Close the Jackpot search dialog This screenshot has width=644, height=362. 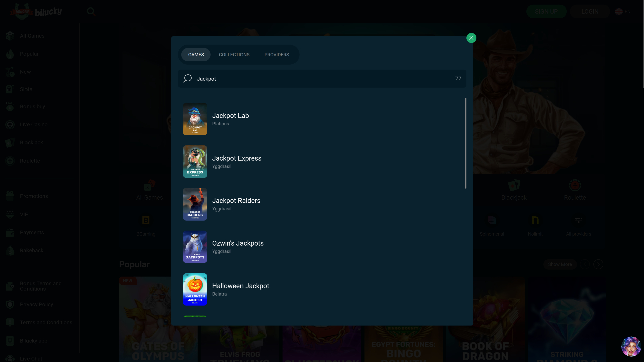pyautogui.click(x=471, y=38)
